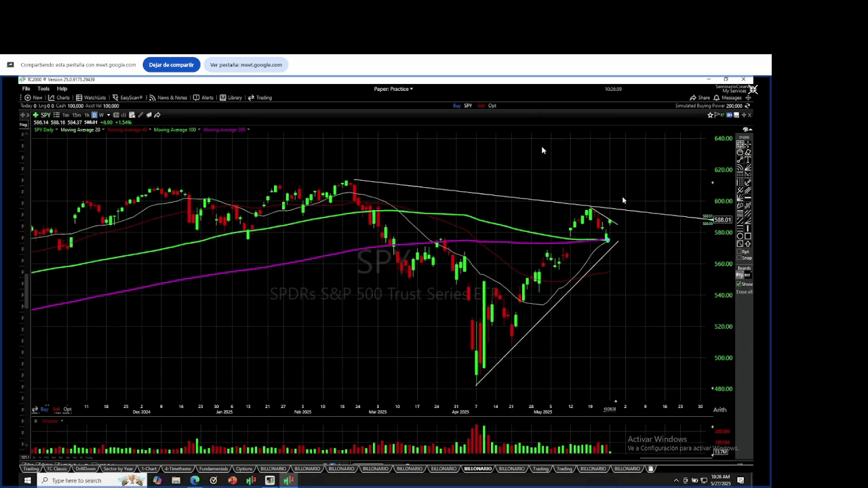Open the EasyScan tool

[127, 98]
